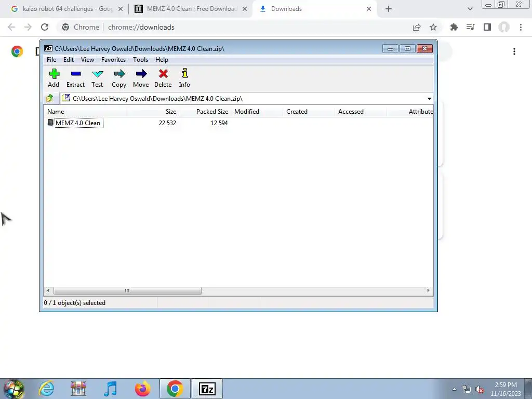Toggle the Chrome side panel
532x399 pixels.
click(487, 27)
